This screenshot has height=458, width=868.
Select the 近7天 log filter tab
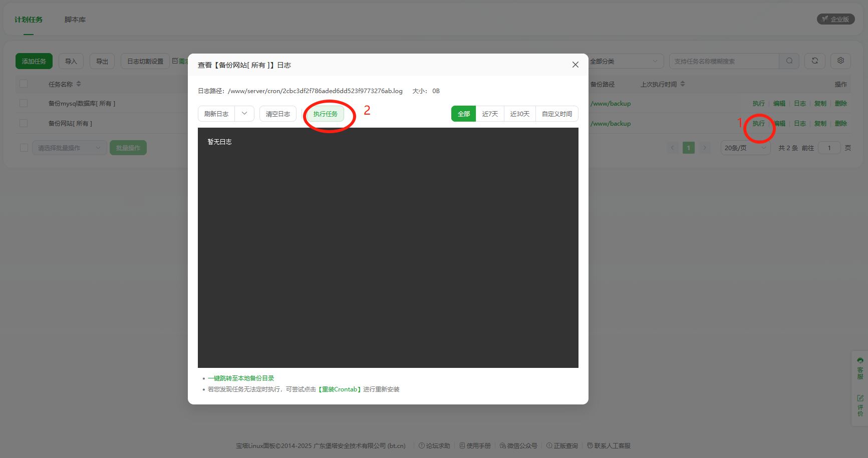[x=490, y=114]
